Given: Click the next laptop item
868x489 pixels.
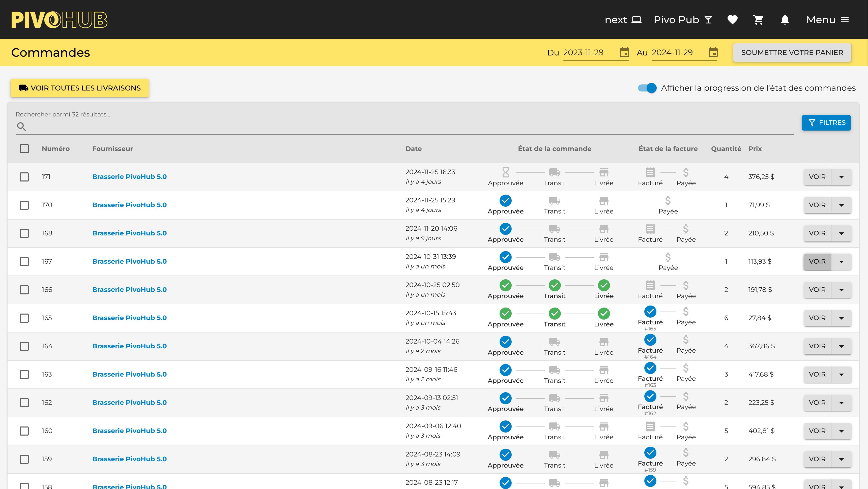Looking at the screenshot, I should pyautogui.click(x=623, y=19).
